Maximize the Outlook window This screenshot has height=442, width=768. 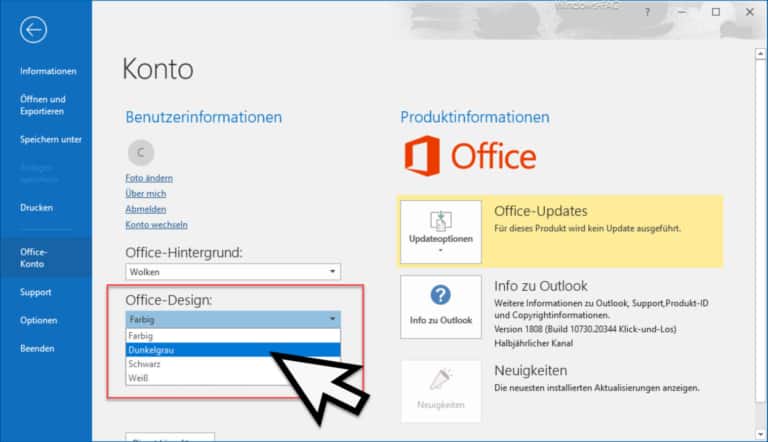(716, 12)
